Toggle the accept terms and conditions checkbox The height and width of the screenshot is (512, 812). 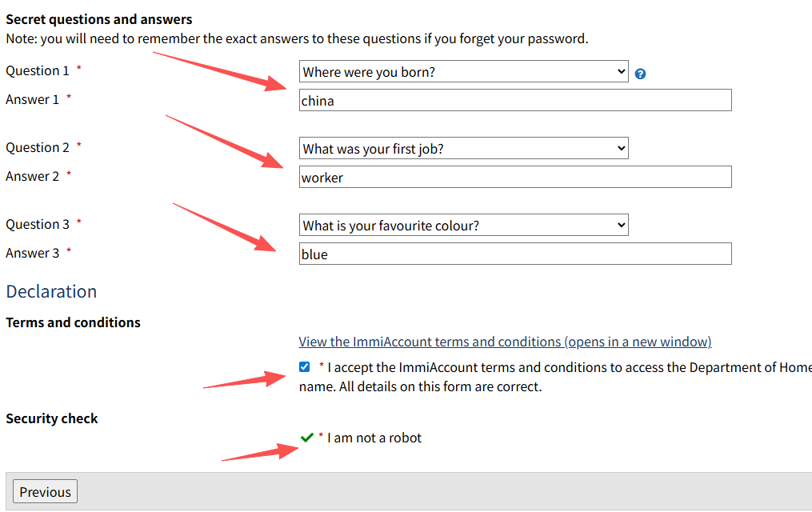pos(305,367)
